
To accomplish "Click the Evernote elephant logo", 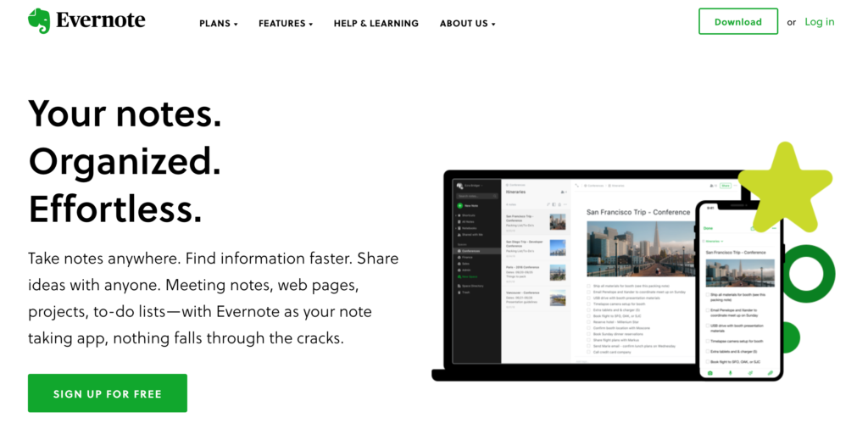I will coord(39,21).
